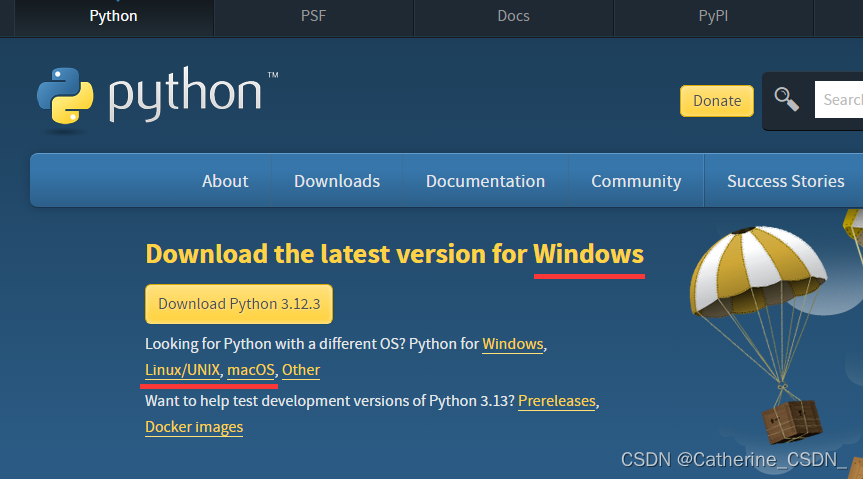Open the Downloads navigation menu
Viewport: 863px width, 479px height.
point(337,181)
